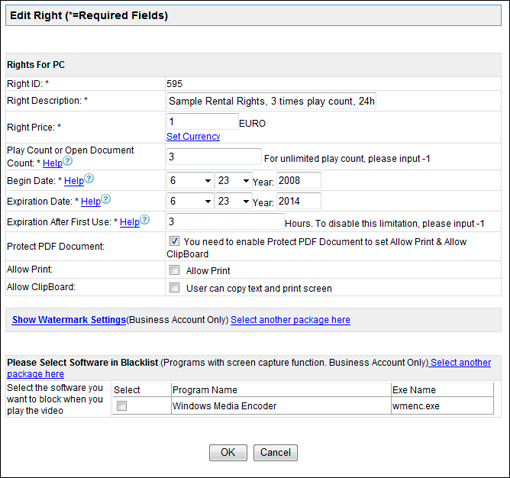Click Show Watermark Settings link
510x478 pixels.
pos(69,320)
